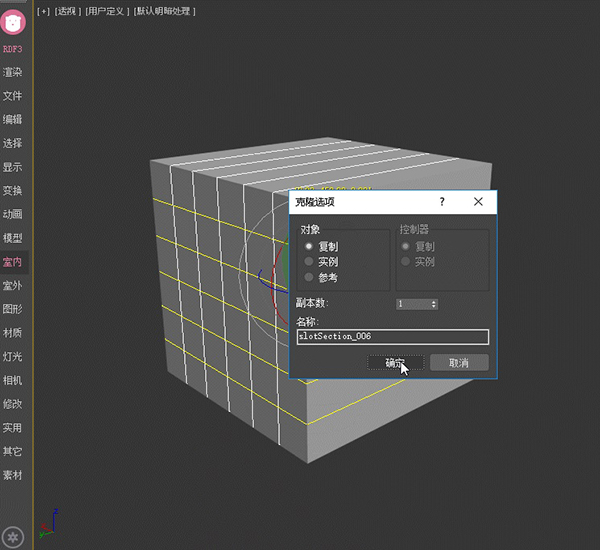The height and width of the screenshot is (550, 600).
Task: Click the 名称 field containing slotSection_006
Action: [x=392, y=337]
